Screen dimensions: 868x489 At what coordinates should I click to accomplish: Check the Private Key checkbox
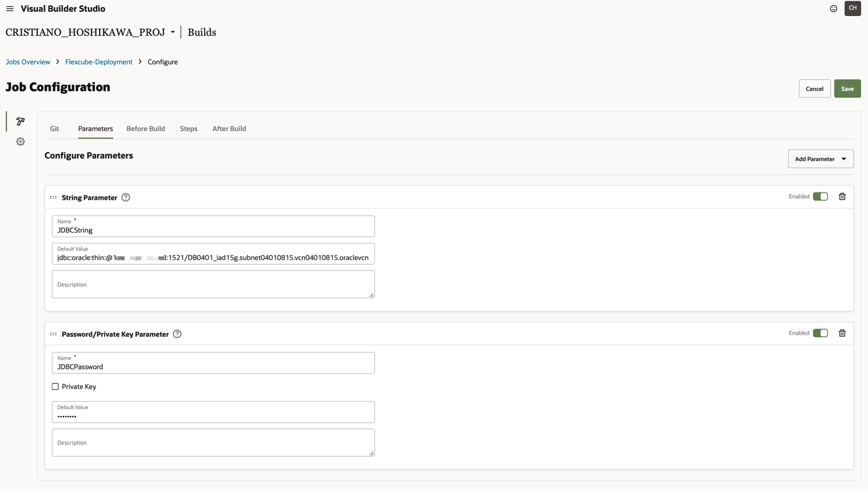[x=55, y=386]
